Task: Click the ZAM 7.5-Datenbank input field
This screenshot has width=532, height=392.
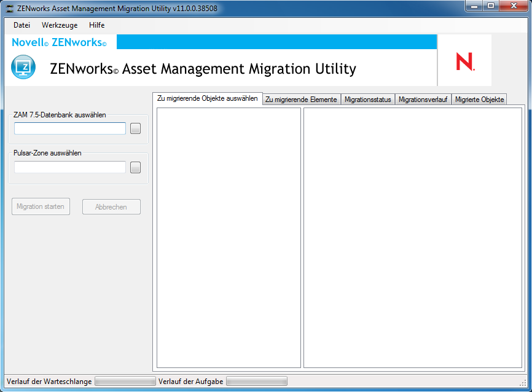Action: click(x=70, y=128)
